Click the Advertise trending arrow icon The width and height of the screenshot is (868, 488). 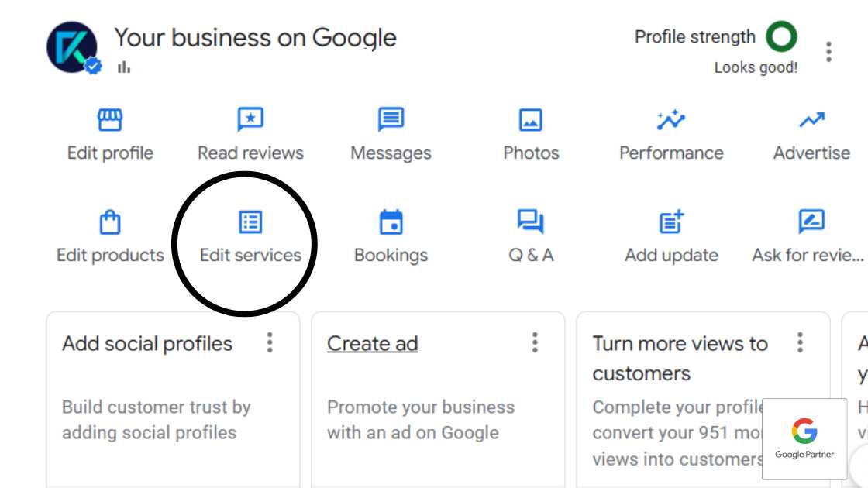[x=811, y=120]
